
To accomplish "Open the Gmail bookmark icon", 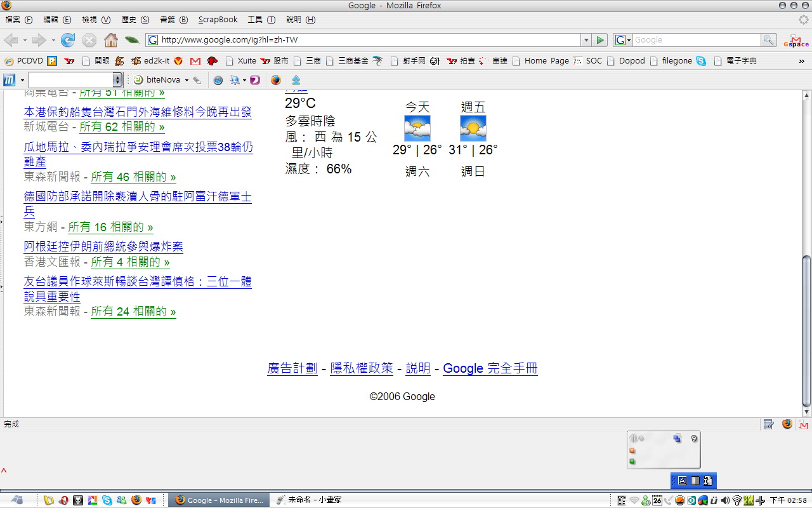I will (195, 61).
